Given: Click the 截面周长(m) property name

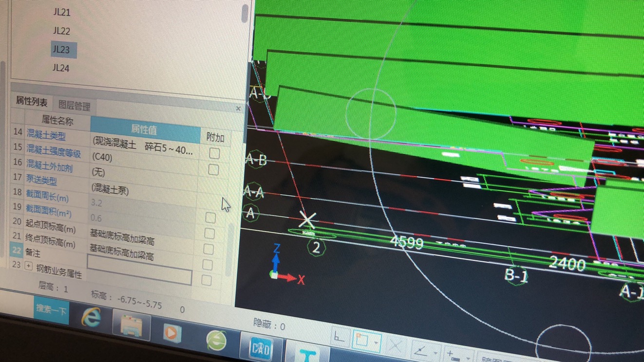Looking at the screenshot, I should pos(47,196).
